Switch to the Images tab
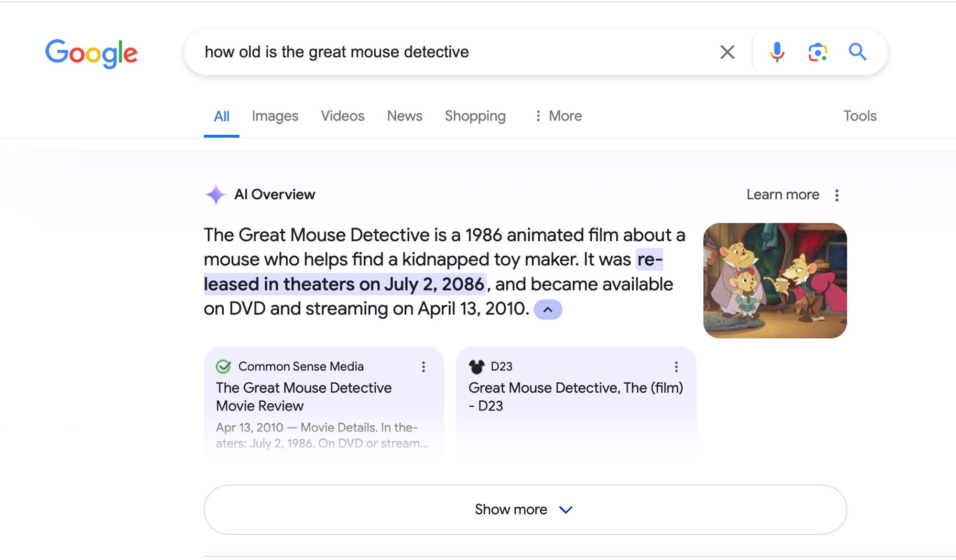The height and width of the screenshot is (560, 956). [x=275, y=116]
